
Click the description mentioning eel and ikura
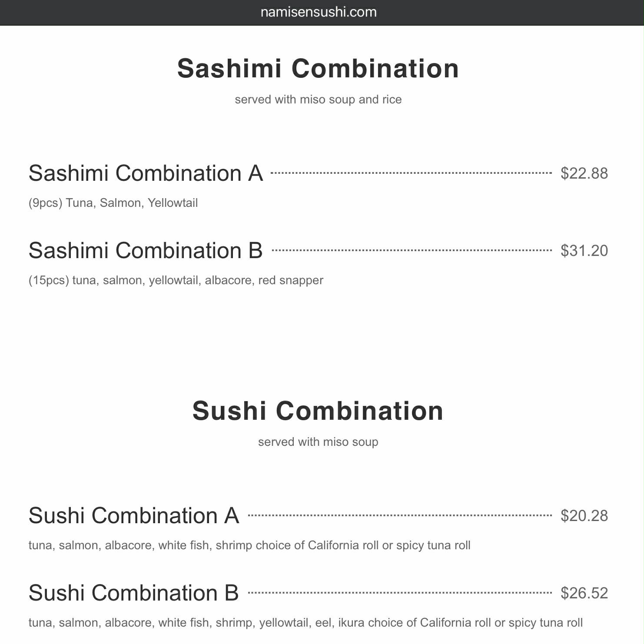(x=305, y=623)
